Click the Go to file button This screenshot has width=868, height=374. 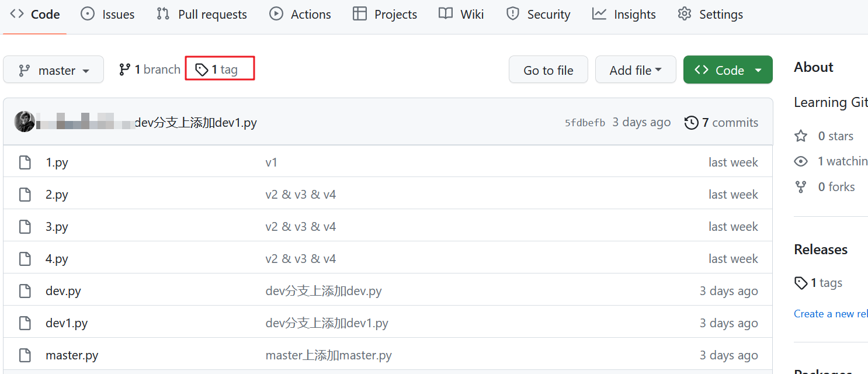[548, 70]
